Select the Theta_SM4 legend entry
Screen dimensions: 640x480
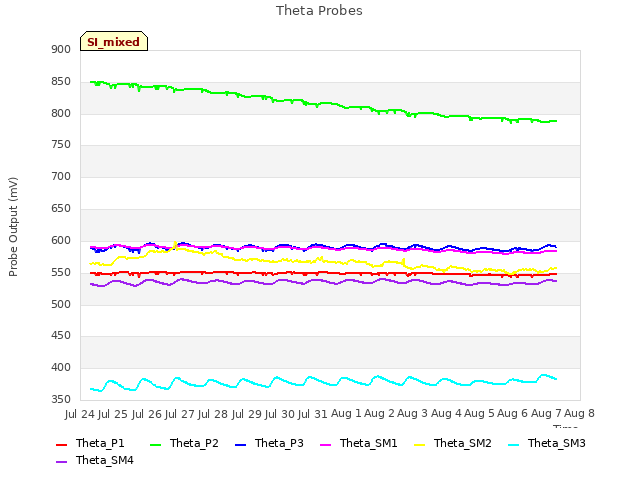(x=95, y=460)
